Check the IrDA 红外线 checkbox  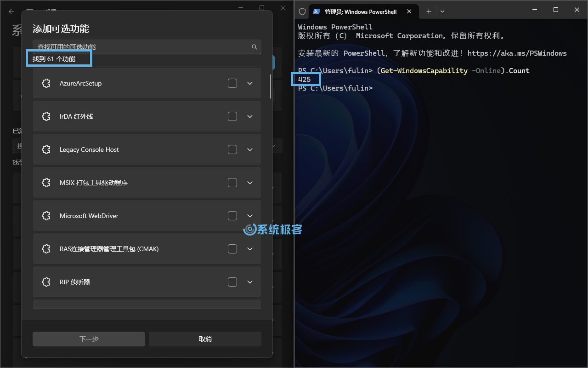tap(232, 116)
